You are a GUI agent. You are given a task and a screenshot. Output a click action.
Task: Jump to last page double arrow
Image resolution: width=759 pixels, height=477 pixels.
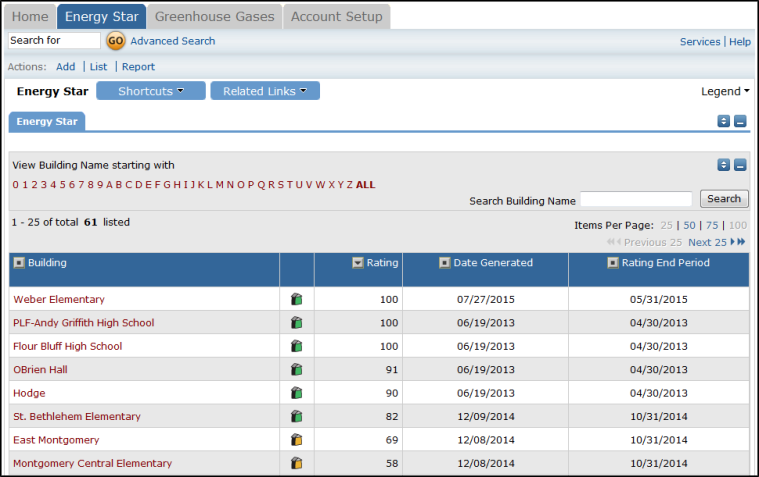click(742, 242)
